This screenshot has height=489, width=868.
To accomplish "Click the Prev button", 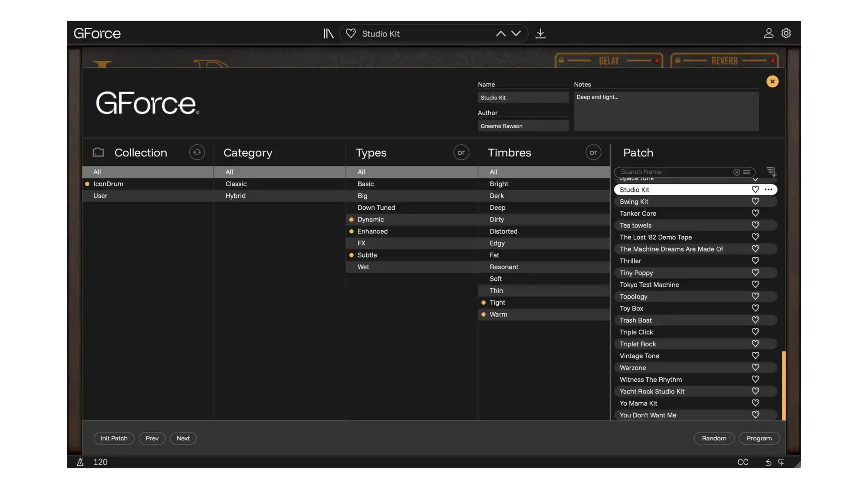I will click(x=152, y=438).
